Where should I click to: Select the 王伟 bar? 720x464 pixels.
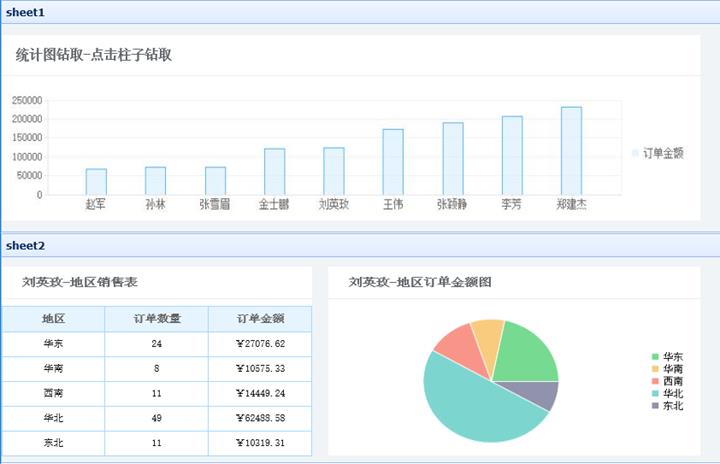(393, 162)
